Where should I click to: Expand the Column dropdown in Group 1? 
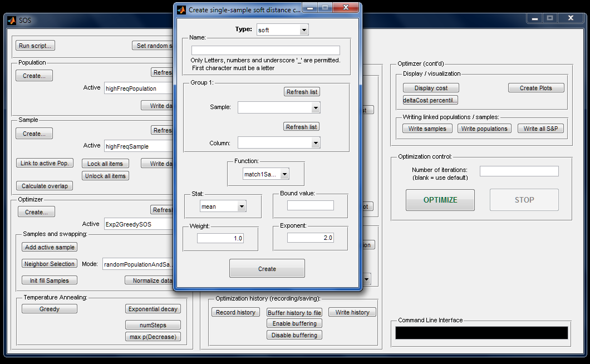(279, 142)
